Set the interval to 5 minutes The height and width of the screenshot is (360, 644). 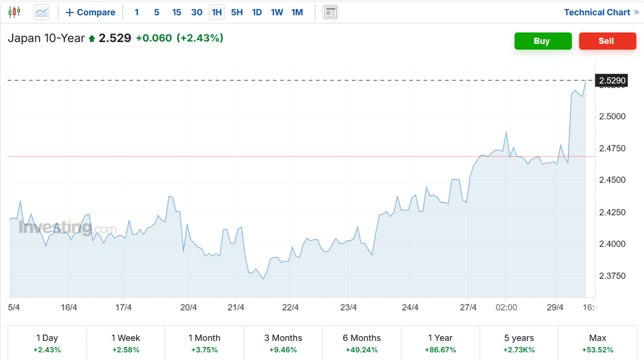coord(156,12)
